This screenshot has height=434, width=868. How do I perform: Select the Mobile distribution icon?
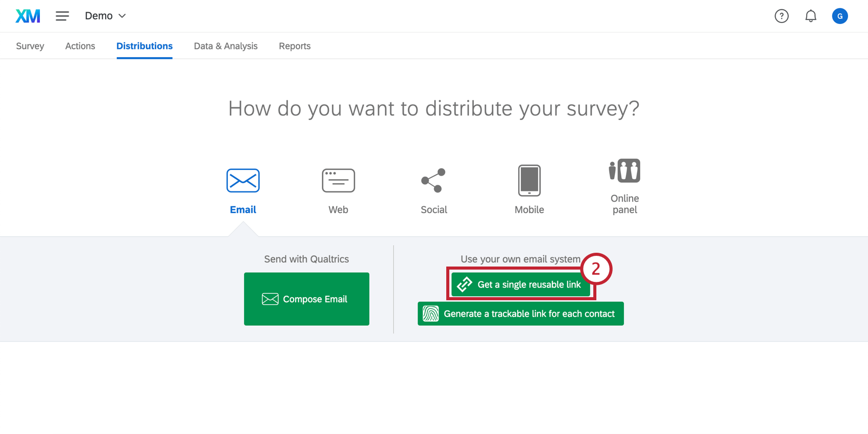pyautogui.click(x=529, y=181)
